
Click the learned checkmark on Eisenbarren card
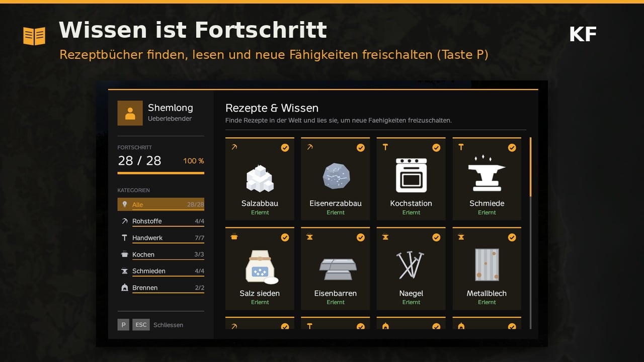pos(360,237)
